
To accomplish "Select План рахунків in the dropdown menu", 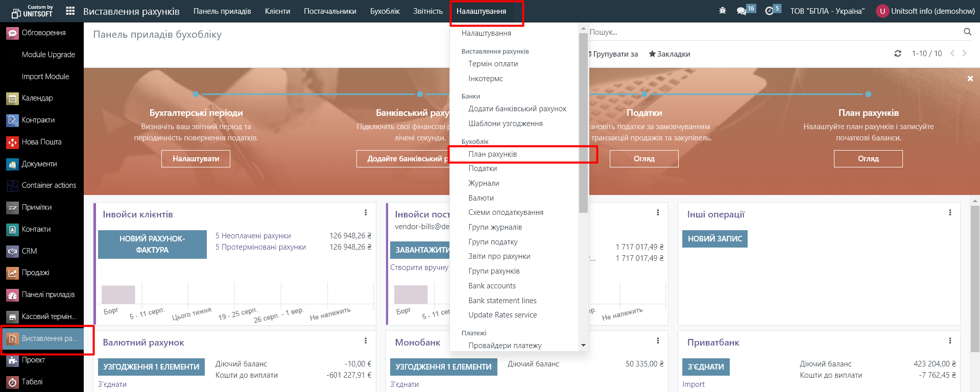I will 492,154.
